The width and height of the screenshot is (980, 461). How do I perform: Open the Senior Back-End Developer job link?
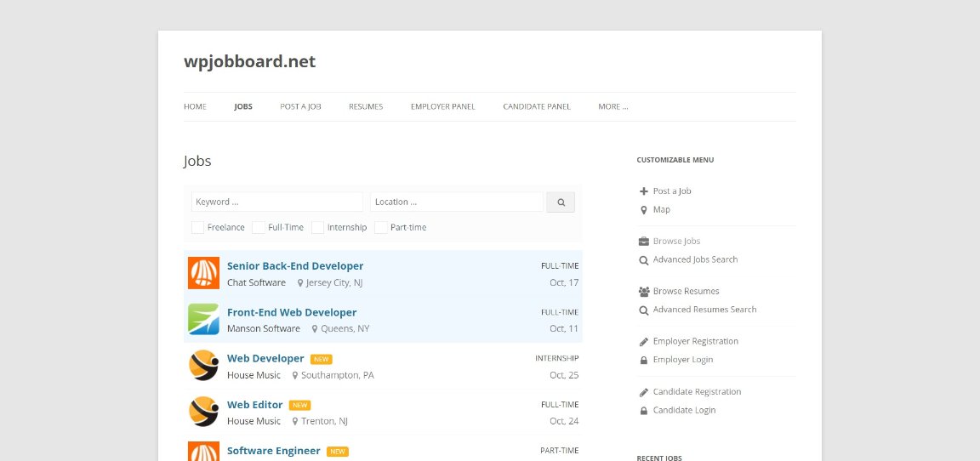(295, 266)
